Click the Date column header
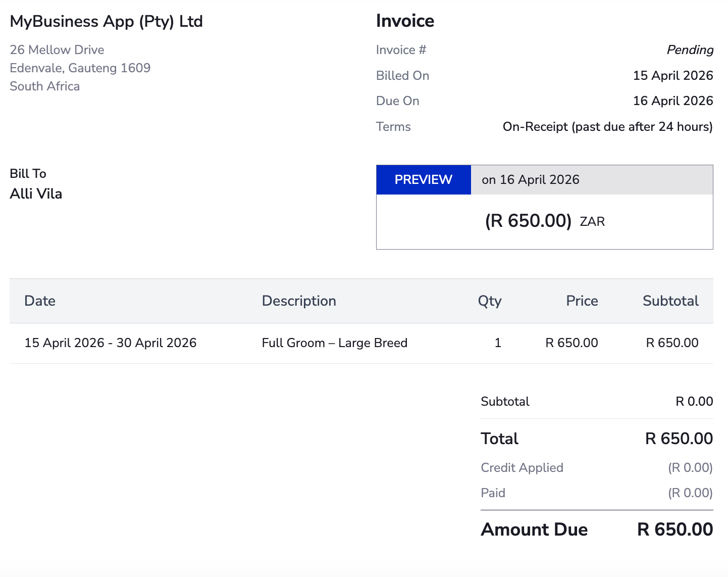The image size is (728, 577). [40, 301]
